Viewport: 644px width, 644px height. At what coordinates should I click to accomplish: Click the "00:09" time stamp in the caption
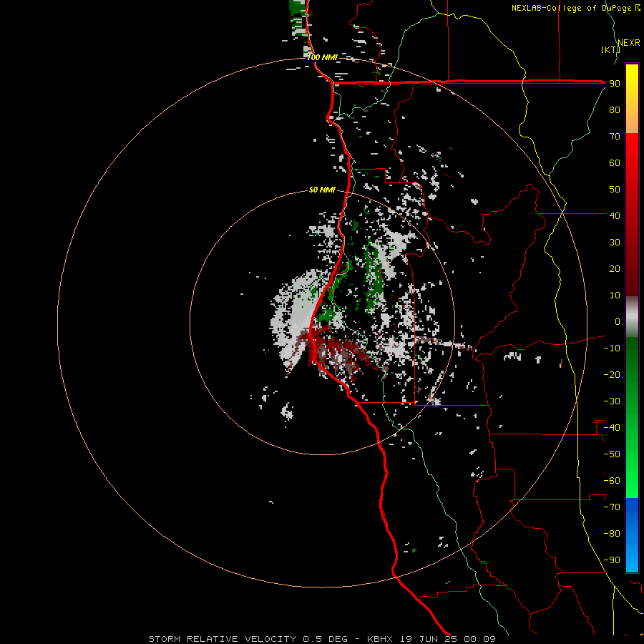tap(479, 639)
